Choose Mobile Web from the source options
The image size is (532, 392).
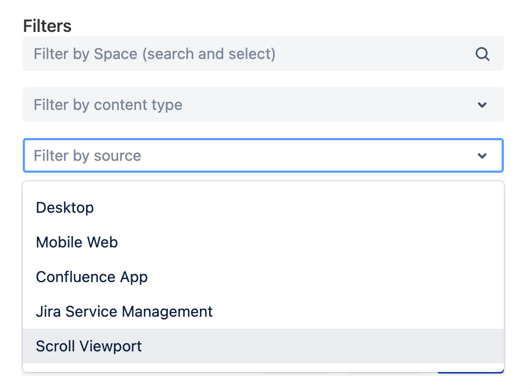click(x=76, y=242)
